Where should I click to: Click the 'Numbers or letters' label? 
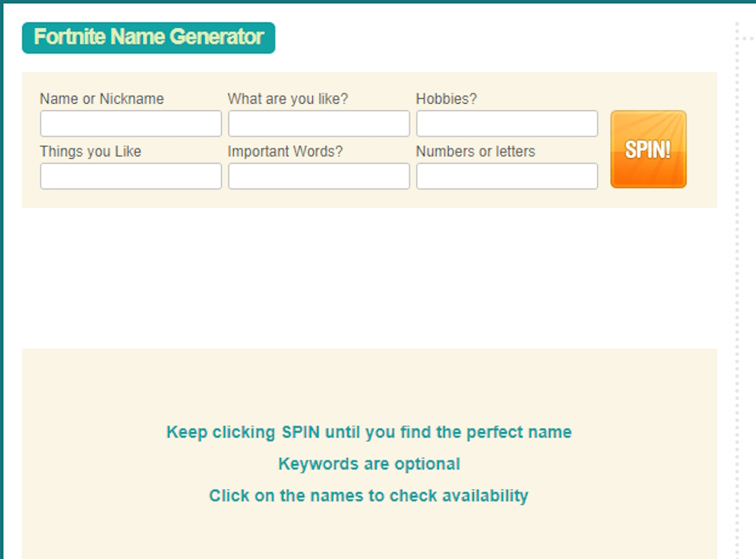pos(475,152)
